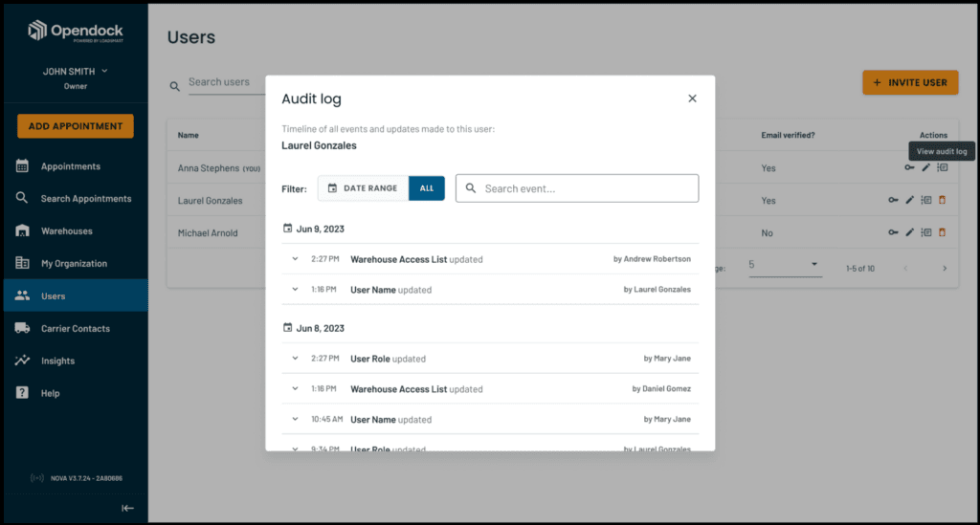Image resolution: width=980 pixels, height=525 pixels.
Task: Click the calendar icon next to Jun 8, 2023
Action: [287, 327]
